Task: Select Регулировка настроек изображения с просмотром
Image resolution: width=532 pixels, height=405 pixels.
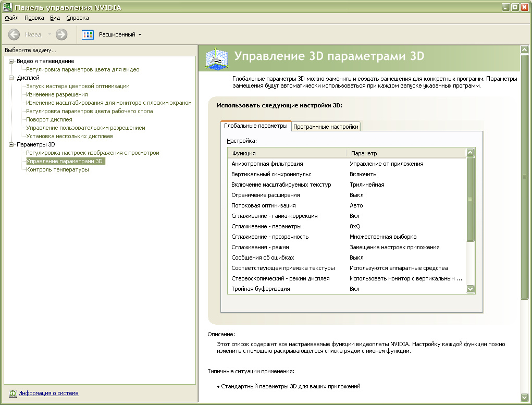Action: pyautogui.click(x=93, y=153)
